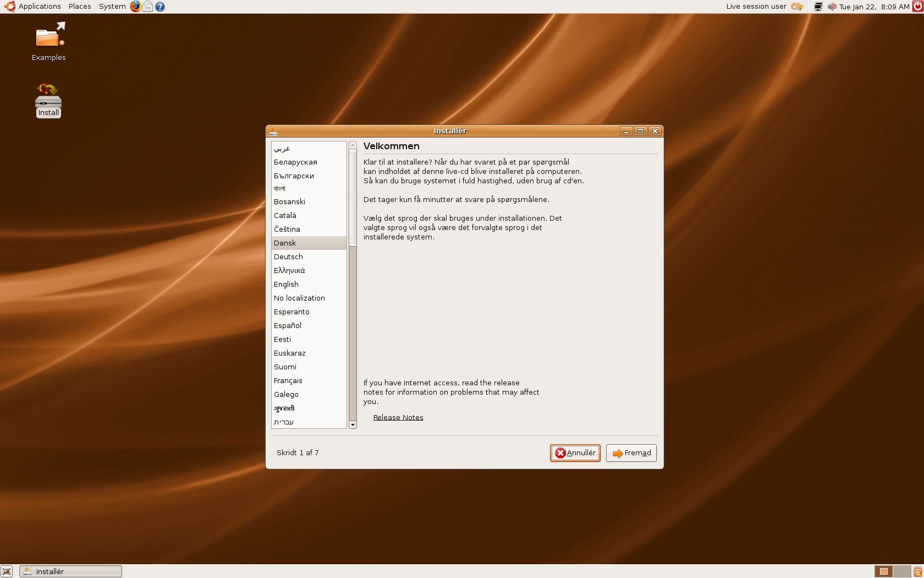Viewport: 924px width, 578px height.
Task: Choose Català from the language list
Action: pos(309,216)
